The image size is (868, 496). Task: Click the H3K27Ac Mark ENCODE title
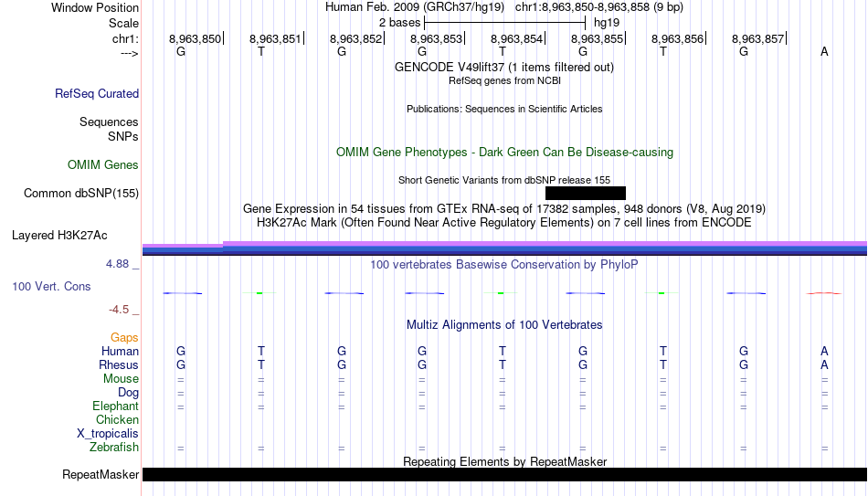504,223
